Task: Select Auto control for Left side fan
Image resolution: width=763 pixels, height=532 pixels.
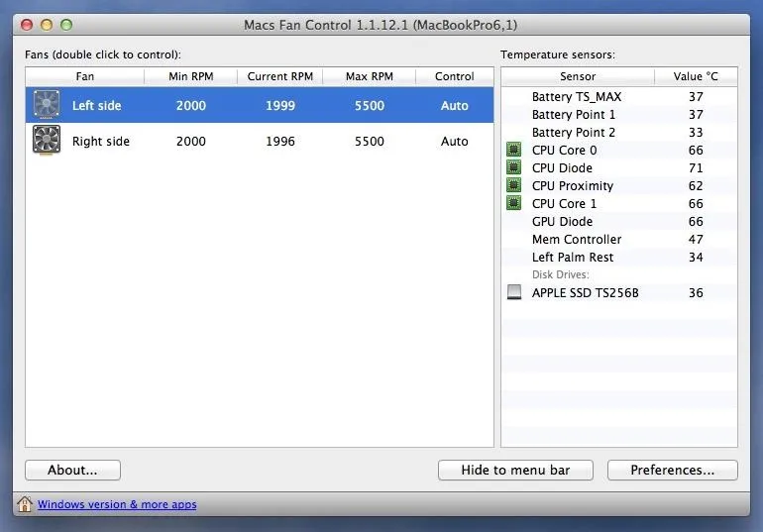Action: coord(454,106)
